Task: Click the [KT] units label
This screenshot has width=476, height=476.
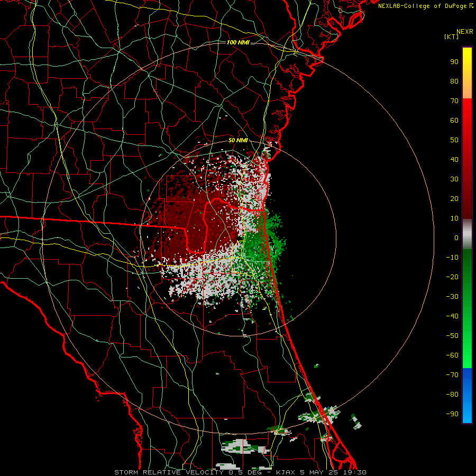Action: [x=451, y=36]
